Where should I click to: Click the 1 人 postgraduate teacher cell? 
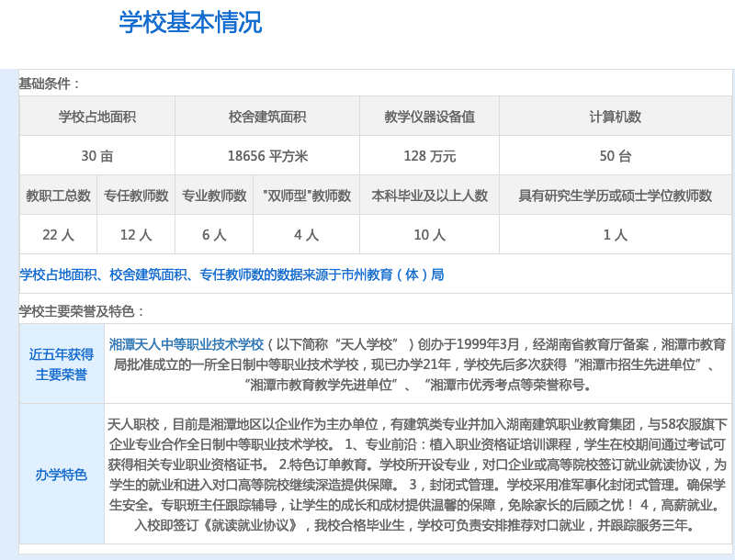pos(614,234)
